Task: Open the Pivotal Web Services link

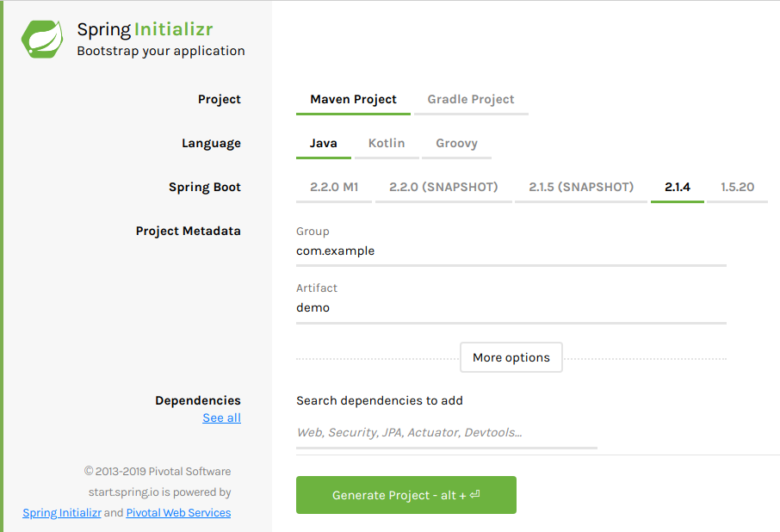Action: pyautogui.click(x=178, y=512)
